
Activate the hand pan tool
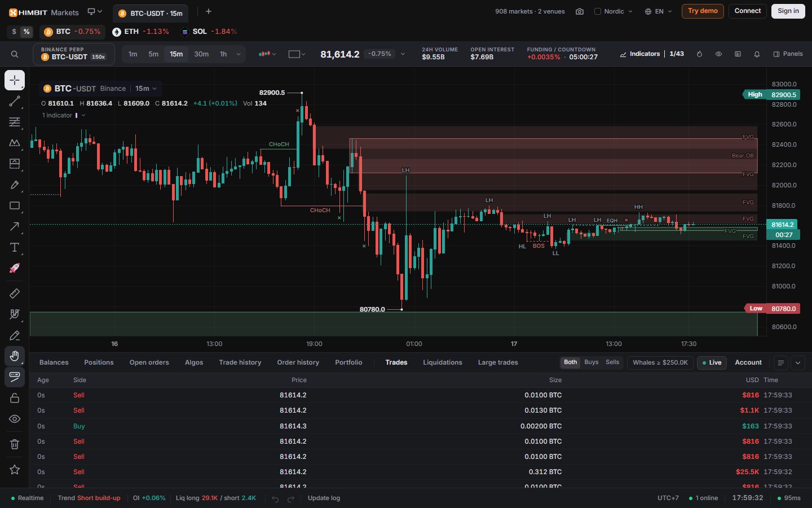pos(15,356)
